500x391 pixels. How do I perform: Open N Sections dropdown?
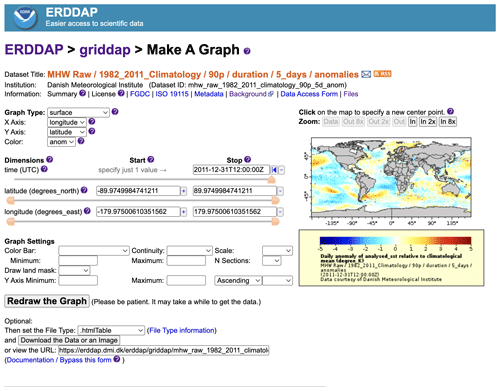272,261
